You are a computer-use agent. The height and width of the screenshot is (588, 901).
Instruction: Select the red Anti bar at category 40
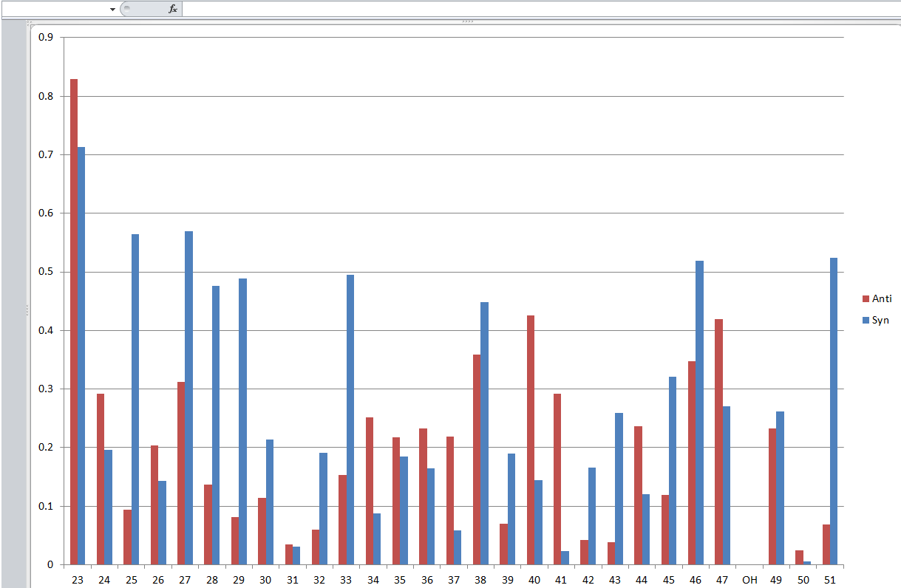tap(531, 440)
